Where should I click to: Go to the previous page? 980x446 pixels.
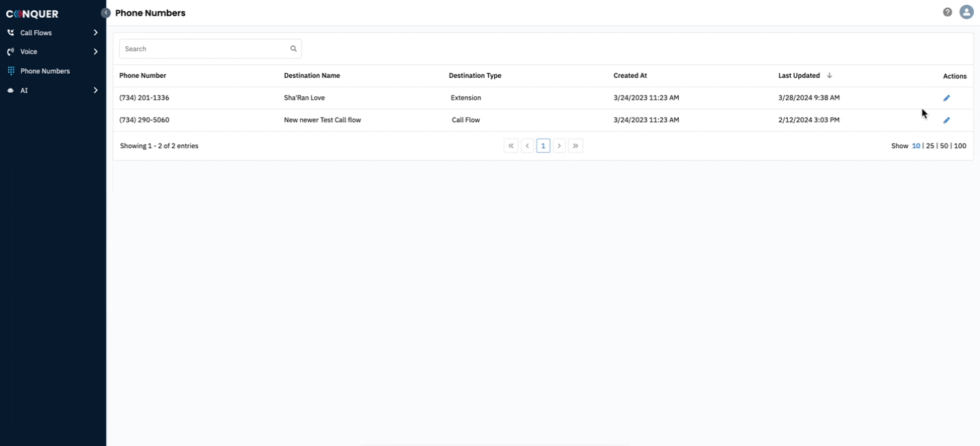click(x=527, y=145)
